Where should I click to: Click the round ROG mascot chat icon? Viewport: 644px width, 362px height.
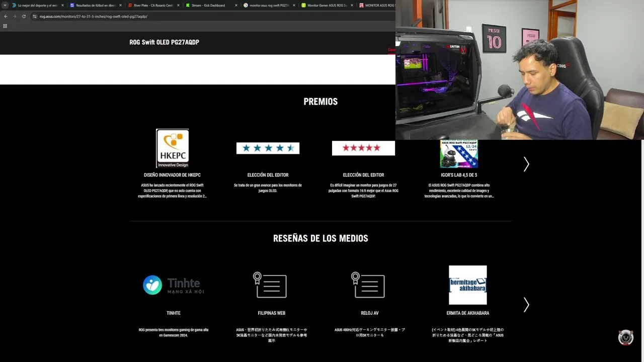tap(626, 337)
